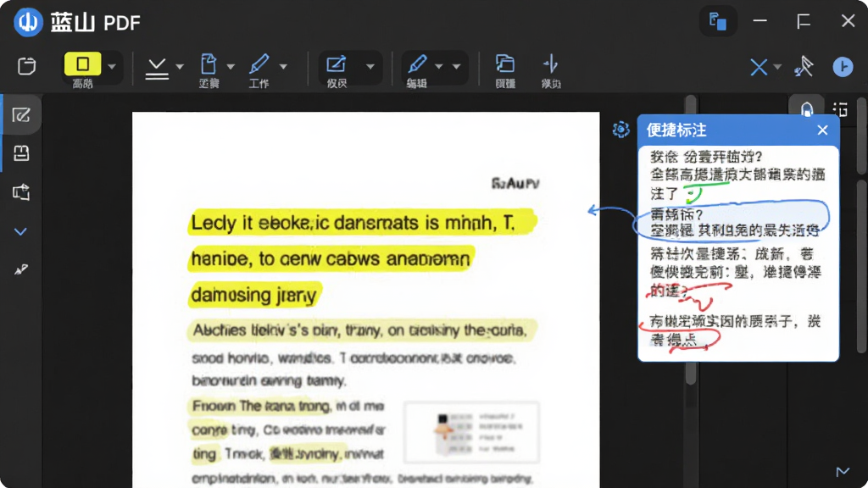The width and height of the screenshot is (868, 488).
Task: Select the blue pen drawing tool
Action: coord(259,64)
